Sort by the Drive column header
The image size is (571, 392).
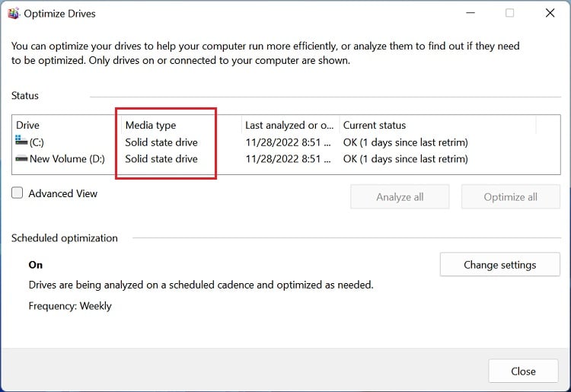[x=28, y=125]
